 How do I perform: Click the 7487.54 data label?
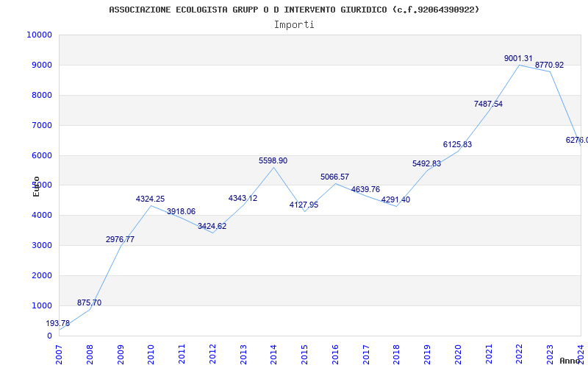point(488,105)
